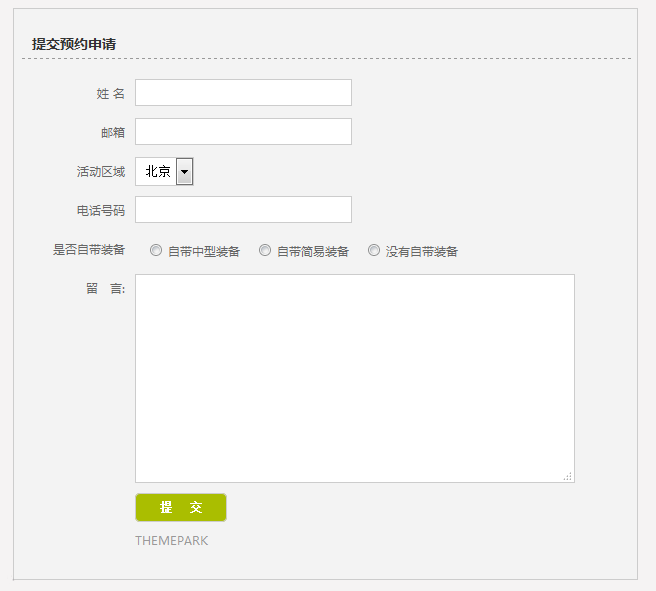Screen dimensions: 656x591
Task: Click the 电话号码 label text
Action: click(101, 211)
